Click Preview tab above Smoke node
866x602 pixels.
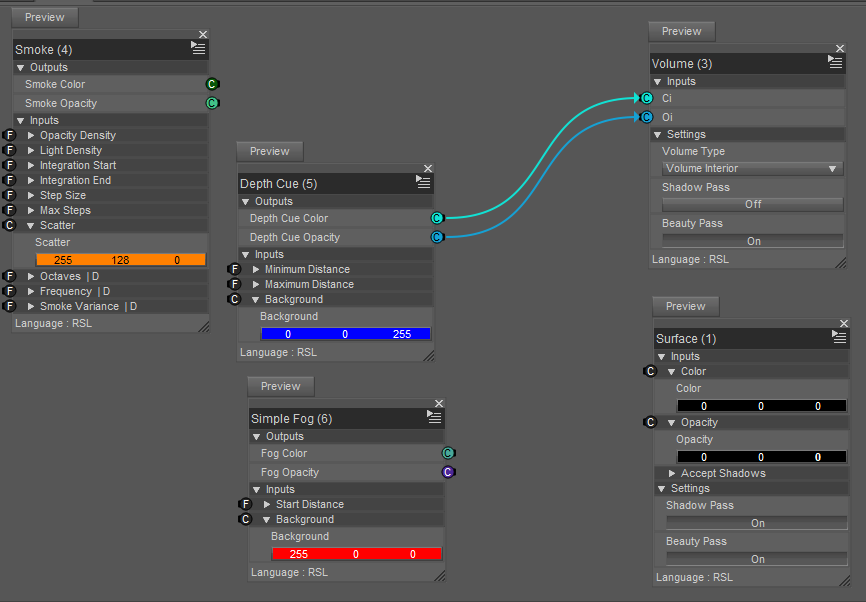click(45, 17)
